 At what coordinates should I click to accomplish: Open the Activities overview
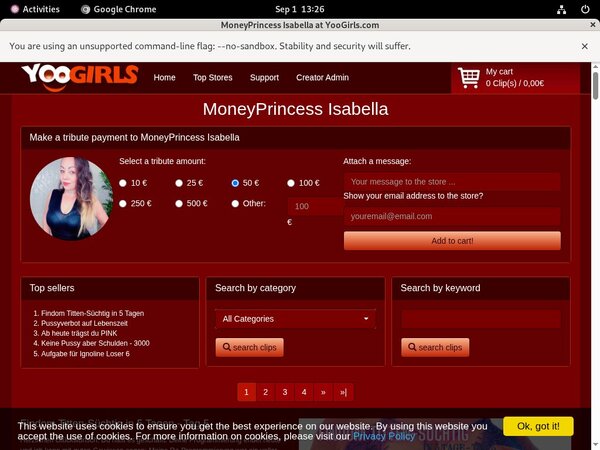(x=33, y=9)
